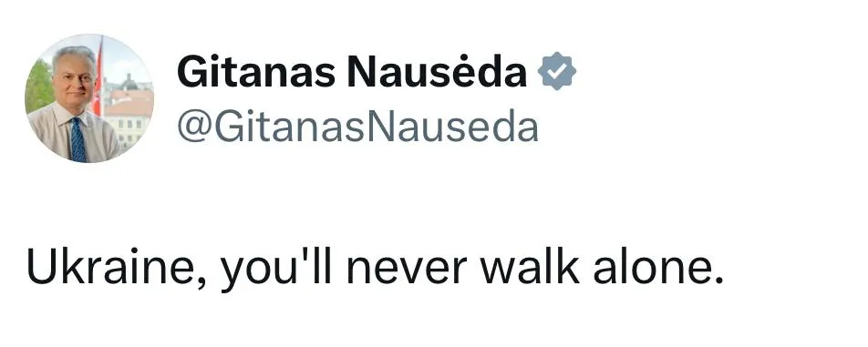Click the green tree in the avatar photo

tap(40, 87)
